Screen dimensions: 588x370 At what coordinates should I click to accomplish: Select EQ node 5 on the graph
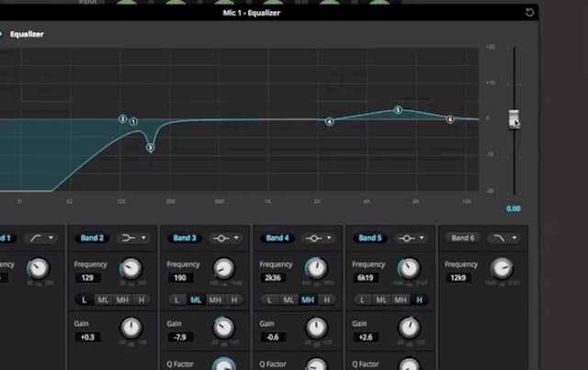tap(398, 110)
